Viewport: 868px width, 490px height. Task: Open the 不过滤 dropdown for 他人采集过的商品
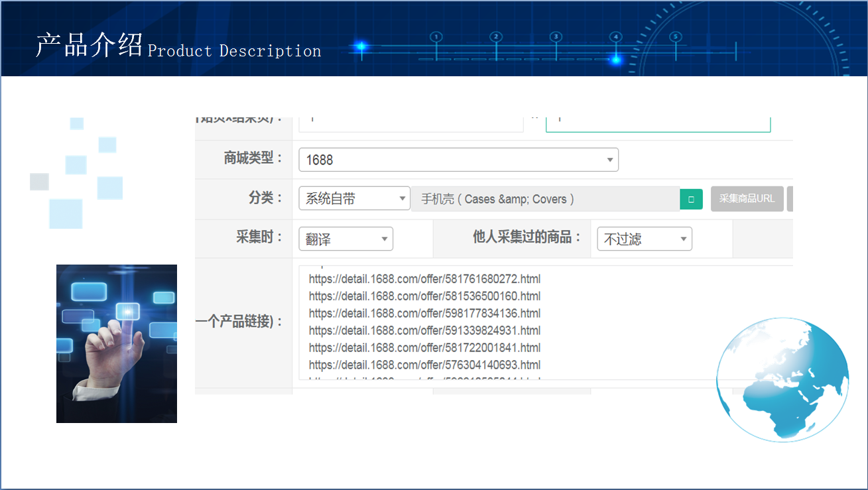tap(644, 238)
